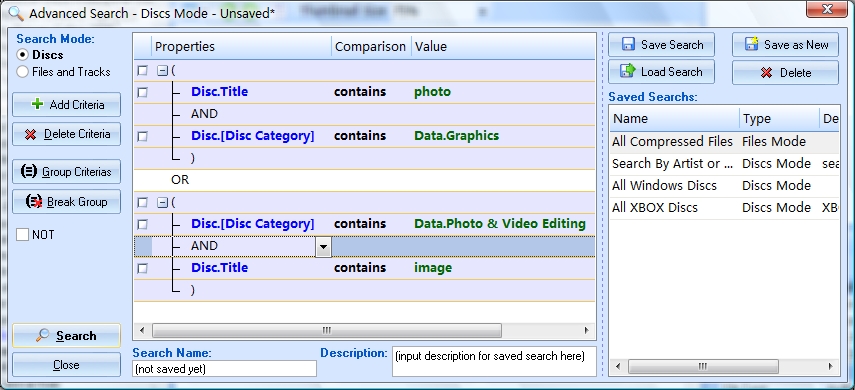855x390 pixels.
Task: Open the AND operator dropdown
Action: click(x=323, y=247)
